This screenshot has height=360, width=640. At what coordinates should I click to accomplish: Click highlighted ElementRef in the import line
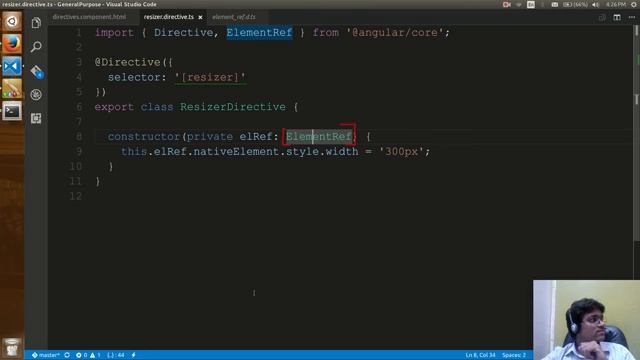(x=260, y=33)
